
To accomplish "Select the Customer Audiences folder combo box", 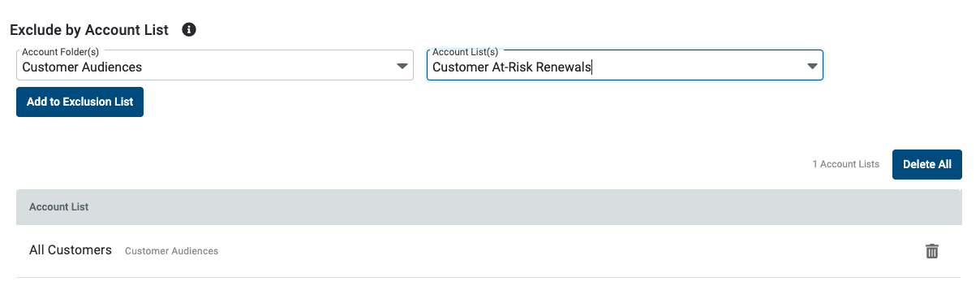I will (215, 65).
